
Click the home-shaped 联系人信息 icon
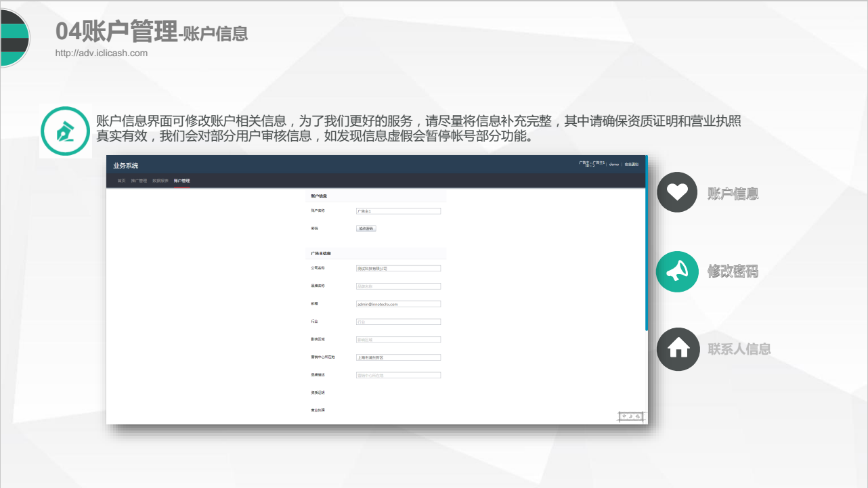(678, 349)
